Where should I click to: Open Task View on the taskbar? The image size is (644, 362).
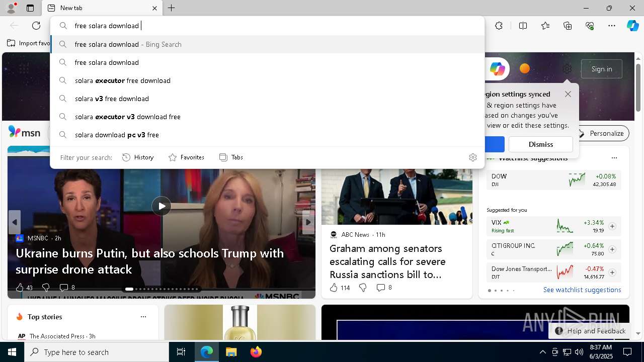(181, 352)
